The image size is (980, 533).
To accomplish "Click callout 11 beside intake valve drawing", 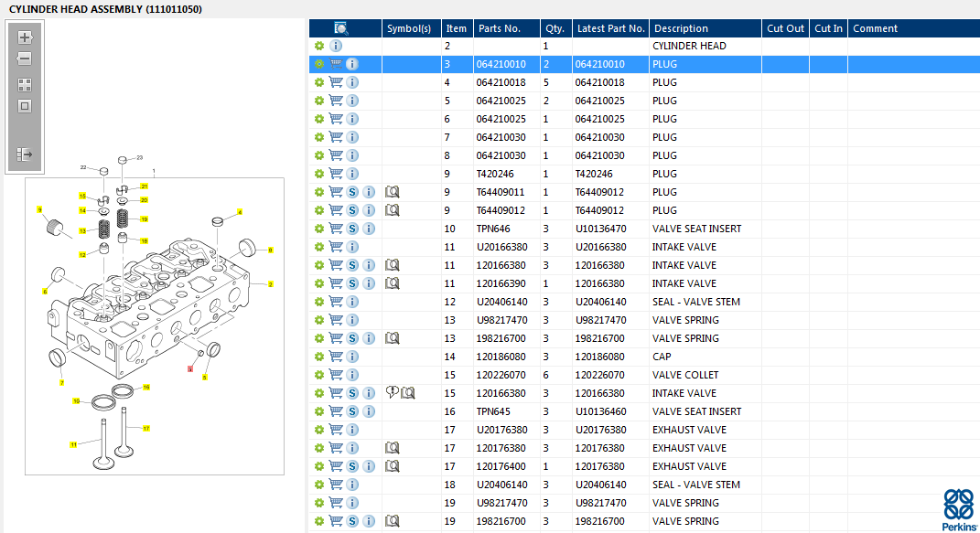I will point(73,445).
